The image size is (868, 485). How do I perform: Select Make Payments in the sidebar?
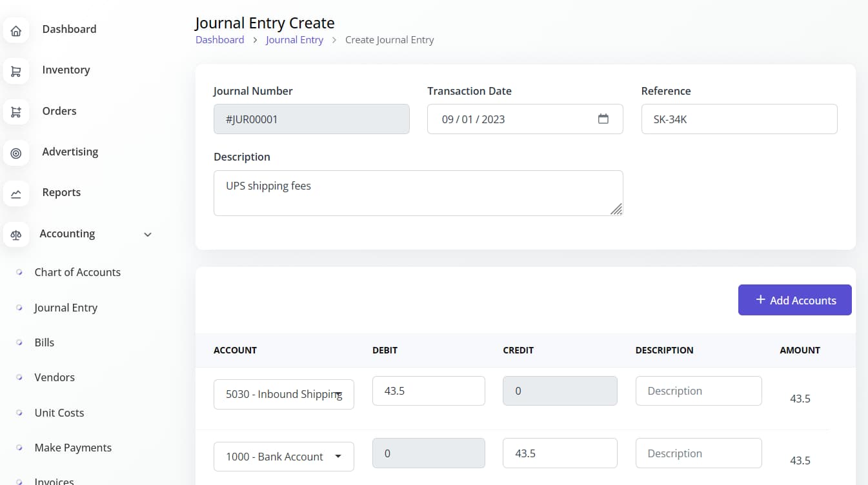73,448
